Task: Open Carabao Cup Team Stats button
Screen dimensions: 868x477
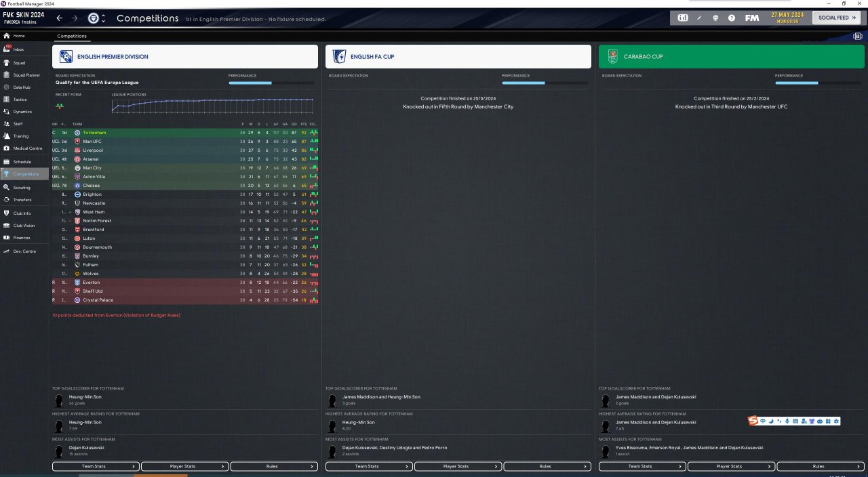Action: pyautogui.click(x=642, y=466)
